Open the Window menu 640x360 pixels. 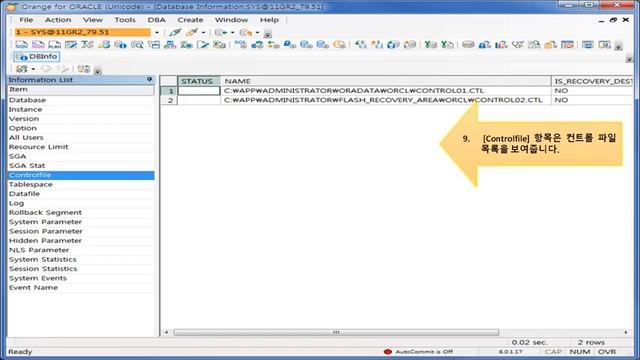[231, 20]
